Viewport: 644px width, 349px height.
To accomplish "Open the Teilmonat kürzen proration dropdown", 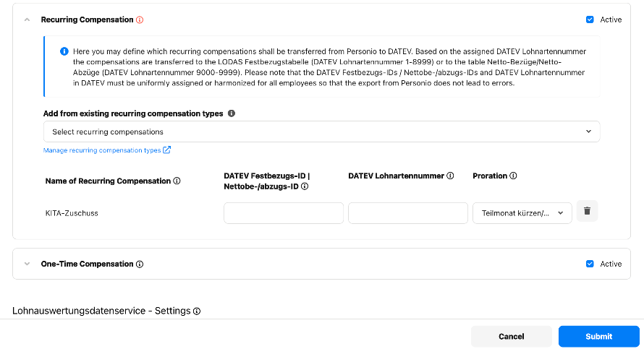I will coord(522,213).
